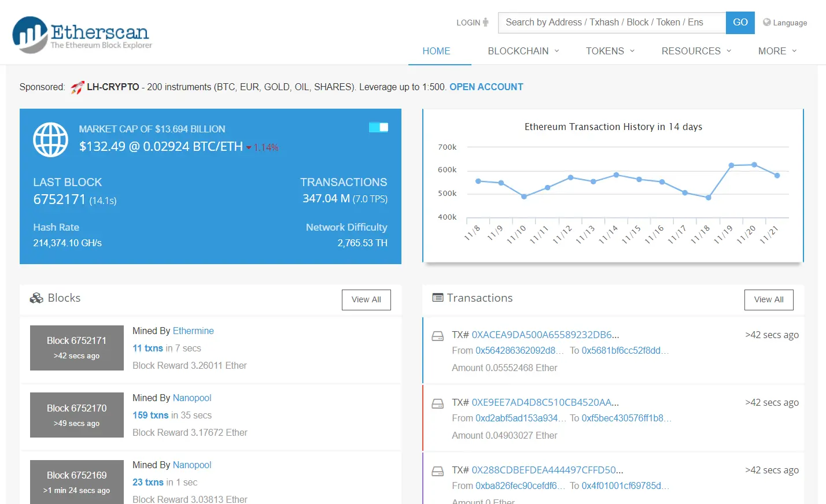Click the login user icon
Image resolution: width=826 pixels, height=504 pixels.
tap(485, 22)
